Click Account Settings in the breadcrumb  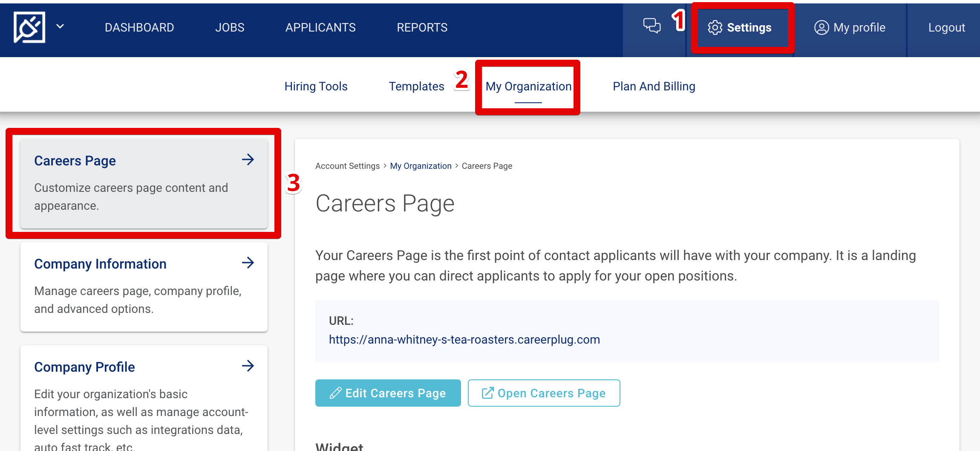(x=347, y=166)
